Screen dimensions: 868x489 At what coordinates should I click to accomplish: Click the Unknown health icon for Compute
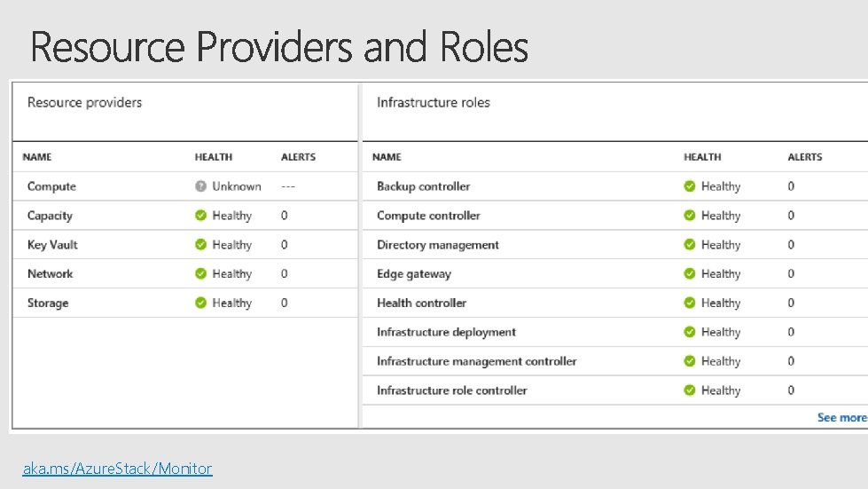click(201, 186)
